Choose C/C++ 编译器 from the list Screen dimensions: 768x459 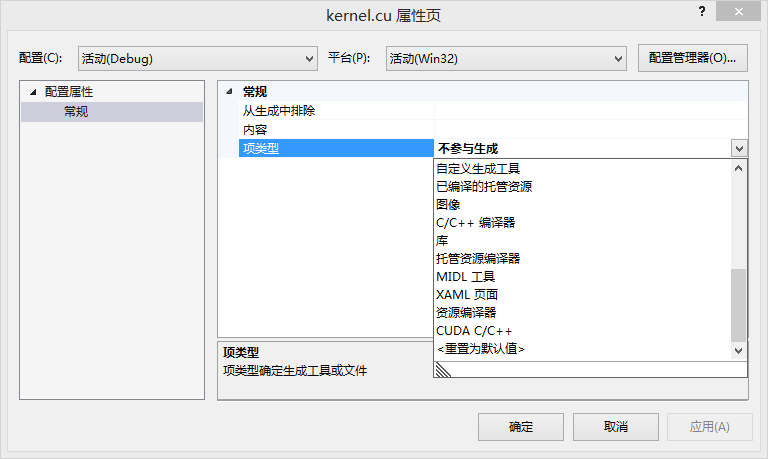coord(583,223)
